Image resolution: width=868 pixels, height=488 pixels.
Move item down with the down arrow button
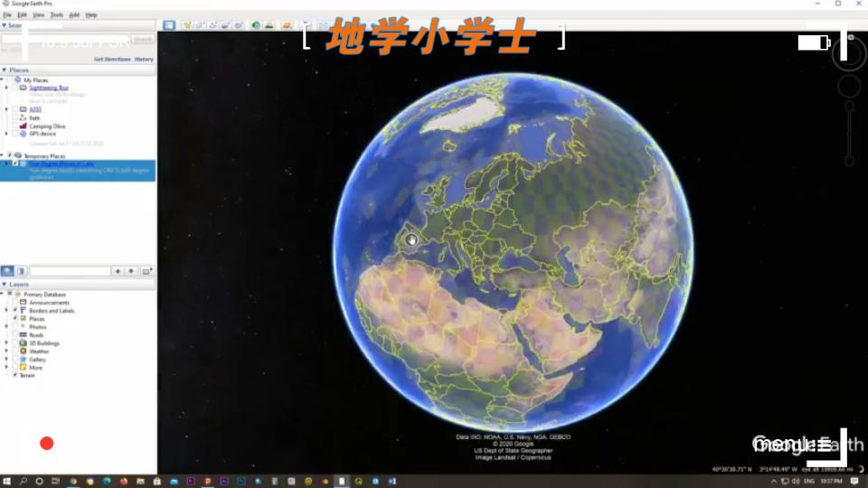(131, 271)
